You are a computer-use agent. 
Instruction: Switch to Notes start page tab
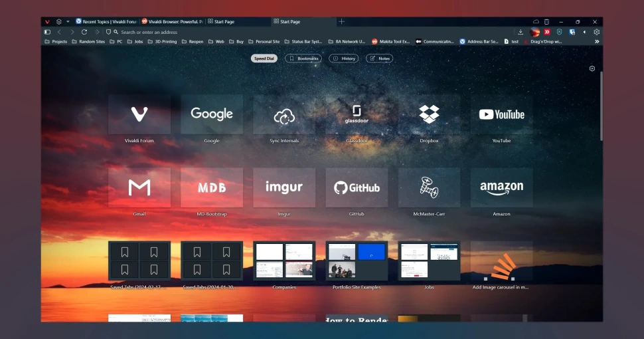[380, 58]
